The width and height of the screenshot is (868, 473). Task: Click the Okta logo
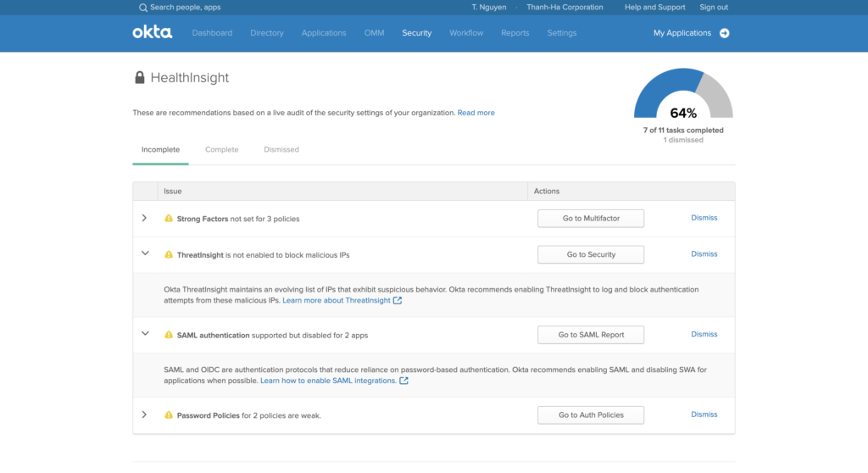tap(153, 32)
